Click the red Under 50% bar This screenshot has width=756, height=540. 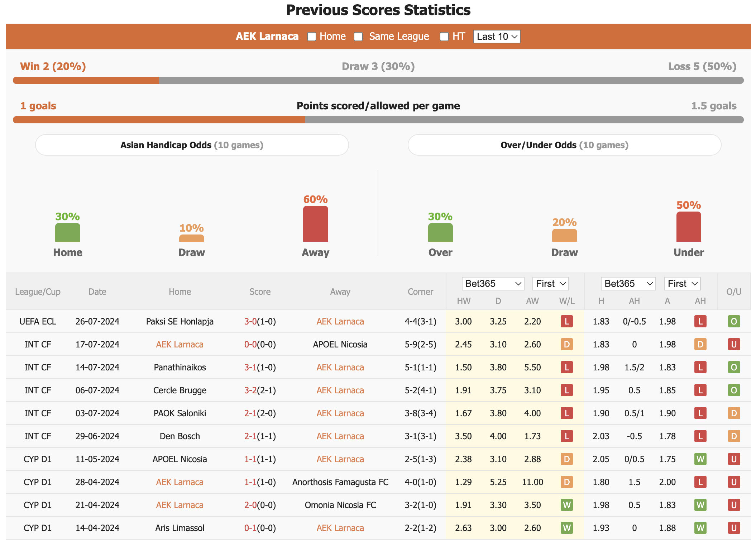tap(689, 227)
